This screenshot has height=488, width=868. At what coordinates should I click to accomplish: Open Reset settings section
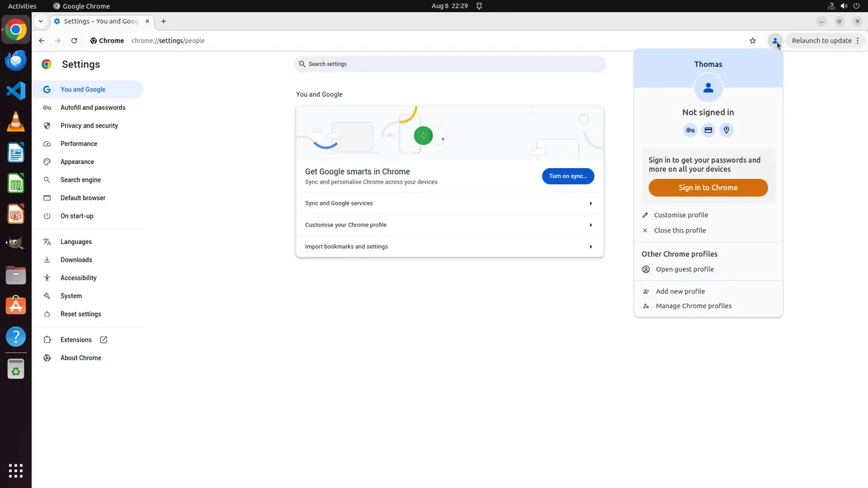tap(88, 314)
